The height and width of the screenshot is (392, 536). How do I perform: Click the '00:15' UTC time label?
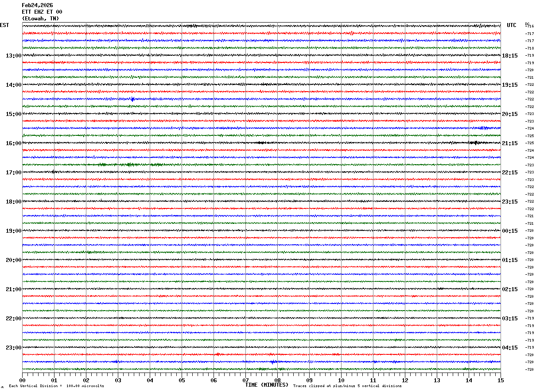coord(510,231)
